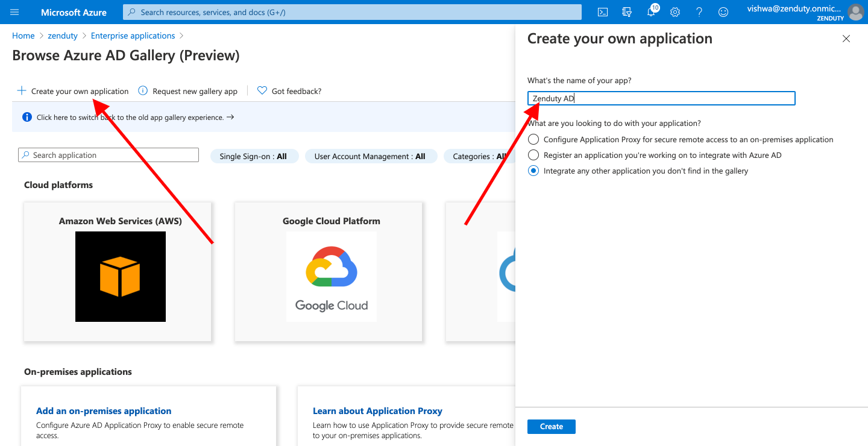Image resolution: width=868 pixels, height=446 pixels.
Task: Open the notifications bell
Action: 651,12
